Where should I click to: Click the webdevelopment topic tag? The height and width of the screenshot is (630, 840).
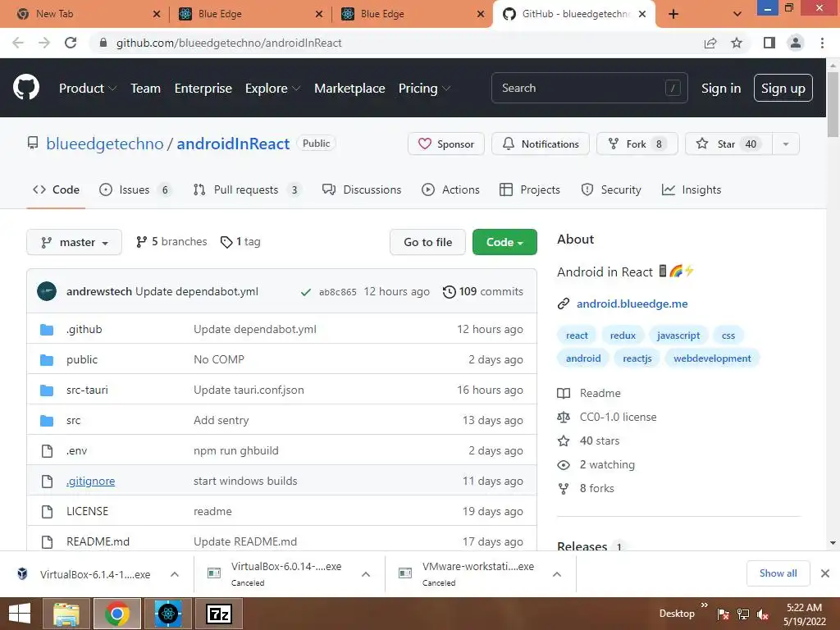[712, 358]
